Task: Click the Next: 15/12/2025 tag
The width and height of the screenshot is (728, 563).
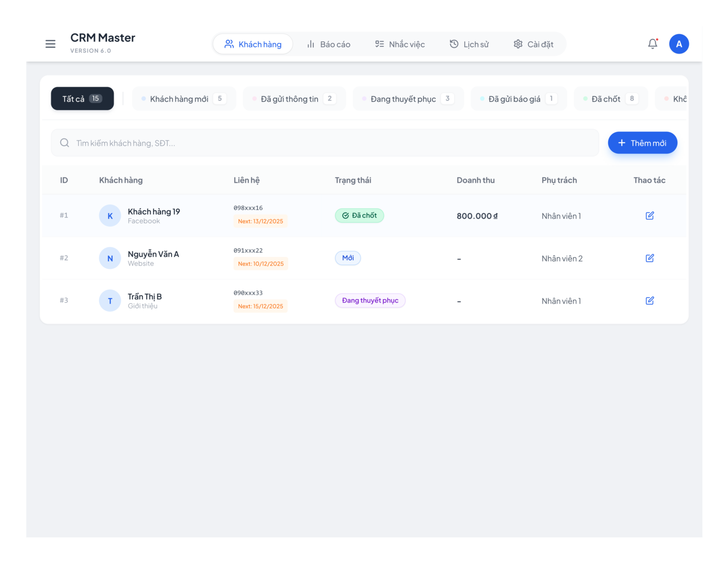Action: [x=261, y=306]
